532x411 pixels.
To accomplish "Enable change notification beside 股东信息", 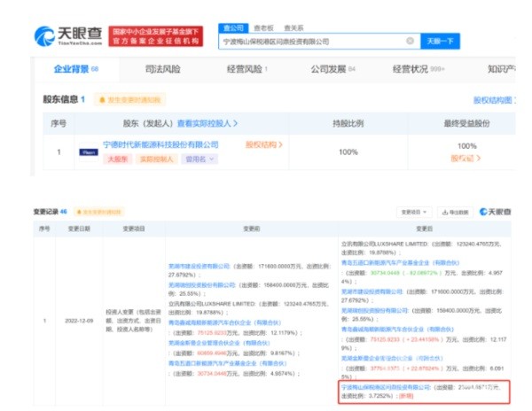I will (x=130, y=100).
